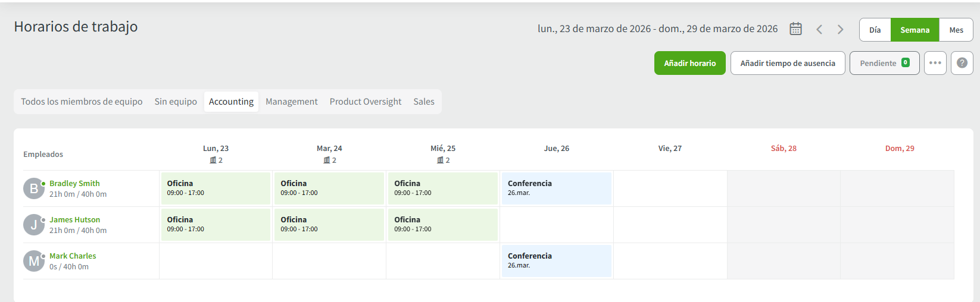980x302 pixels.
Task: Switch to Mes view
Action: point(956,30)
